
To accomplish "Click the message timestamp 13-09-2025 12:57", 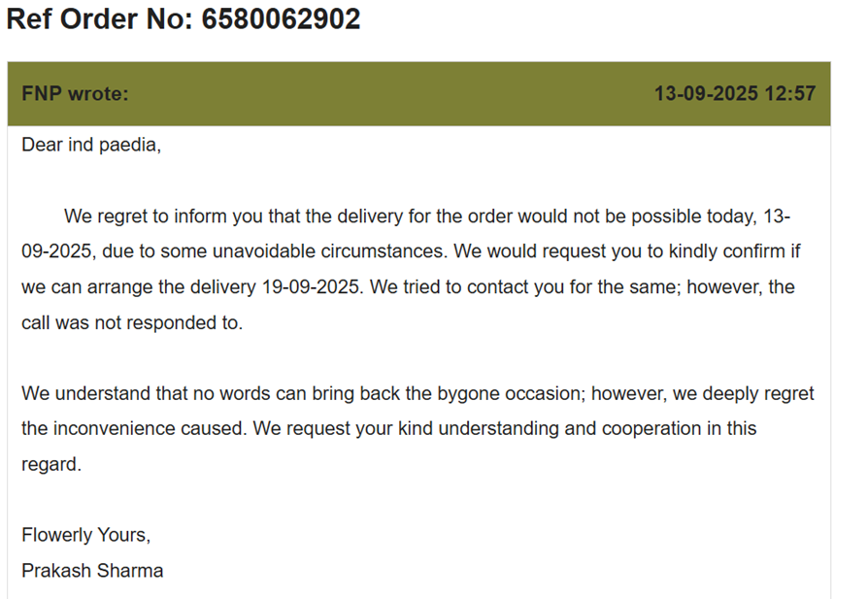I will (x=734, y=94).
